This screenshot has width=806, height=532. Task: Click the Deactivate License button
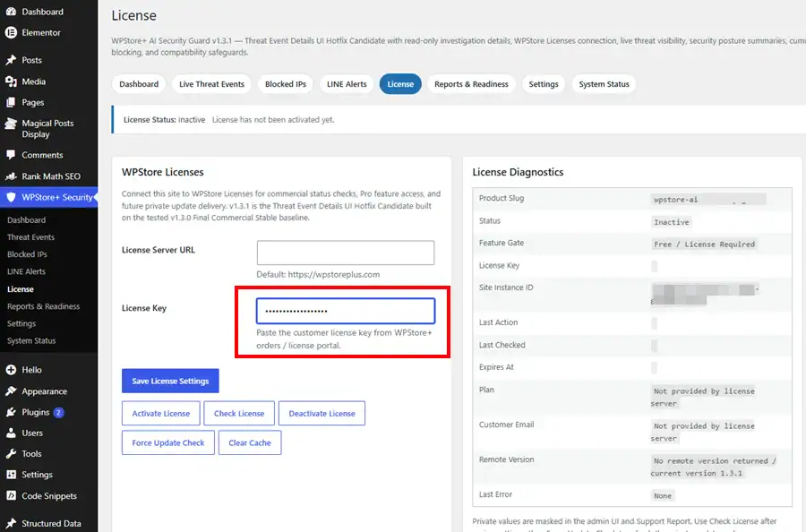pyautogui.click(x=322, y=413)
